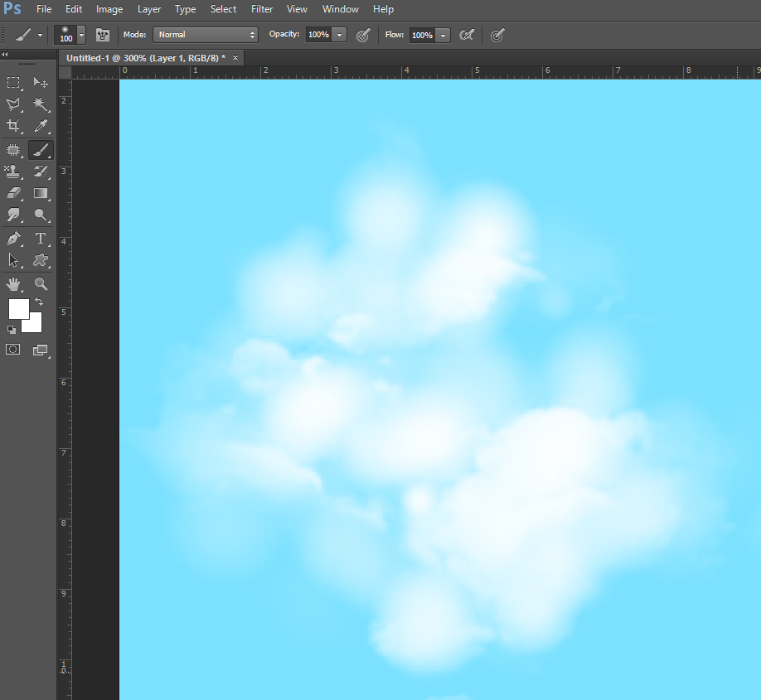Viewport: 761px width, 700px height.
Task: Select the Path Selection tool
Action: [x=13, y=260]
